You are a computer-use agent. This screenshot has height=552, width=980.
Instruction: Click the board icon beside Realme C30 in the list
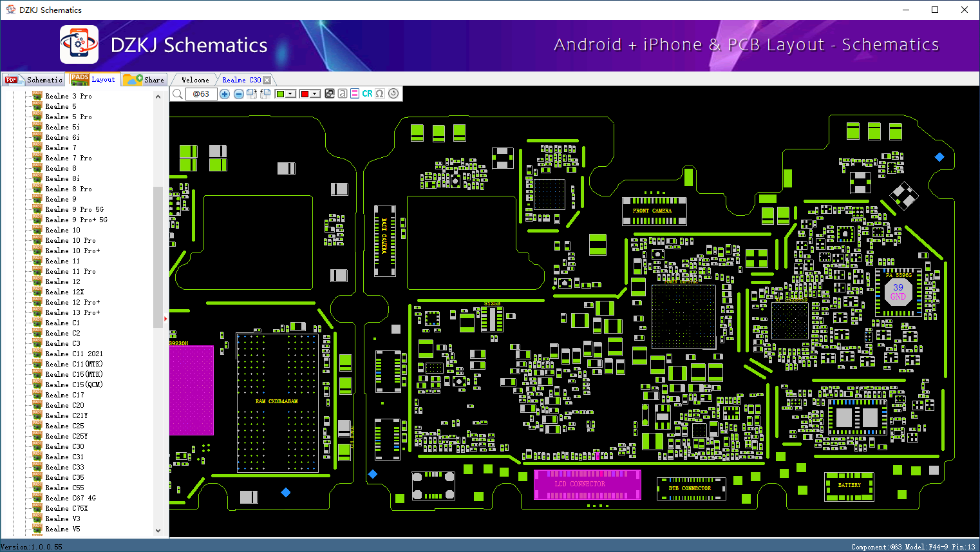pyautogui.click(x=37, y=446)
